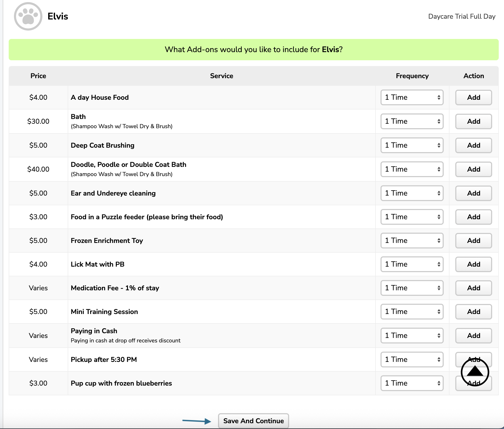Screen dimensions: 504x429
Task: Open frequency dropdown for Deep Coat Brushing
Action: [x=412, y=145]
